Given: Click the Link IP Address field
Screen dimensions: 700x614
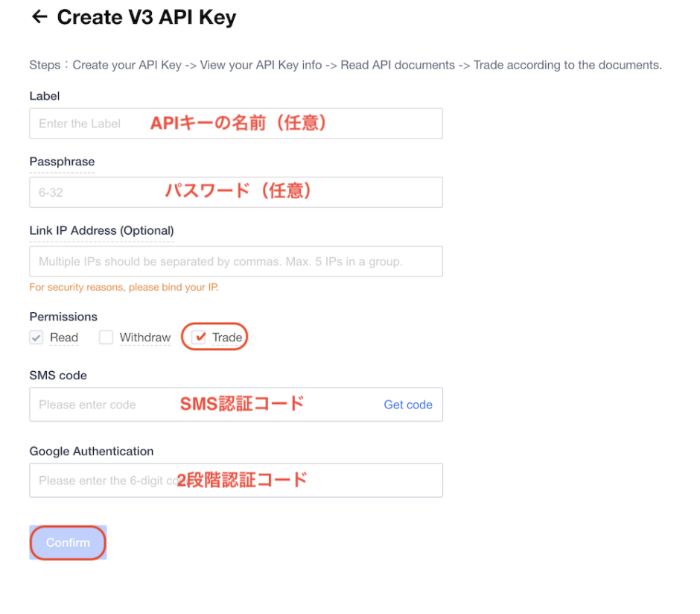Looking at the screenshot, I should pos(235,261).
